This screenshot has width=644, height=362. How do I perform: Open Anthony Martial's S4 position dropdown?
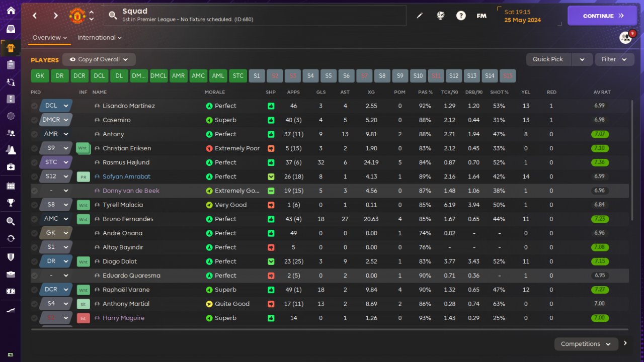(57, 304)
